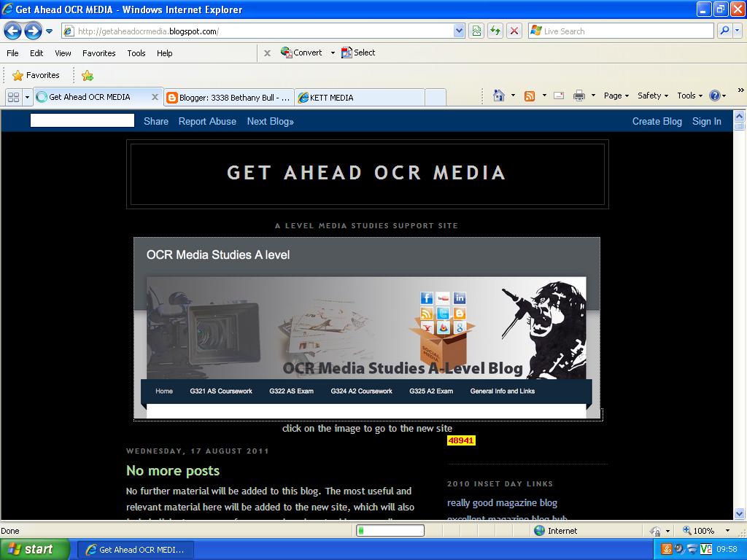Click the Add to Favorites Bar icon

88,75
